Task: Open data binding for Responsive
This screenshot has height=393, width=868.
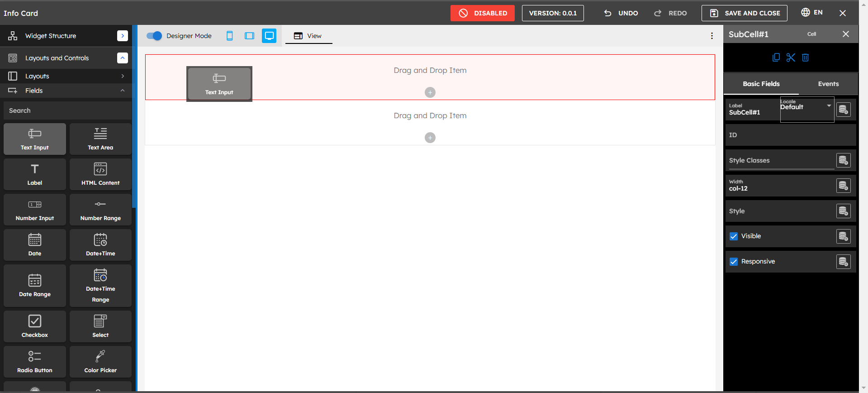Action: pyautogui.click(x=844, y=262)
